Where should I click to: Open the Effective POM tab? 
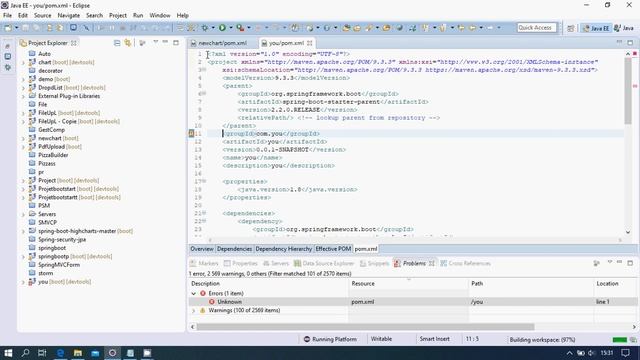(333, 249)
